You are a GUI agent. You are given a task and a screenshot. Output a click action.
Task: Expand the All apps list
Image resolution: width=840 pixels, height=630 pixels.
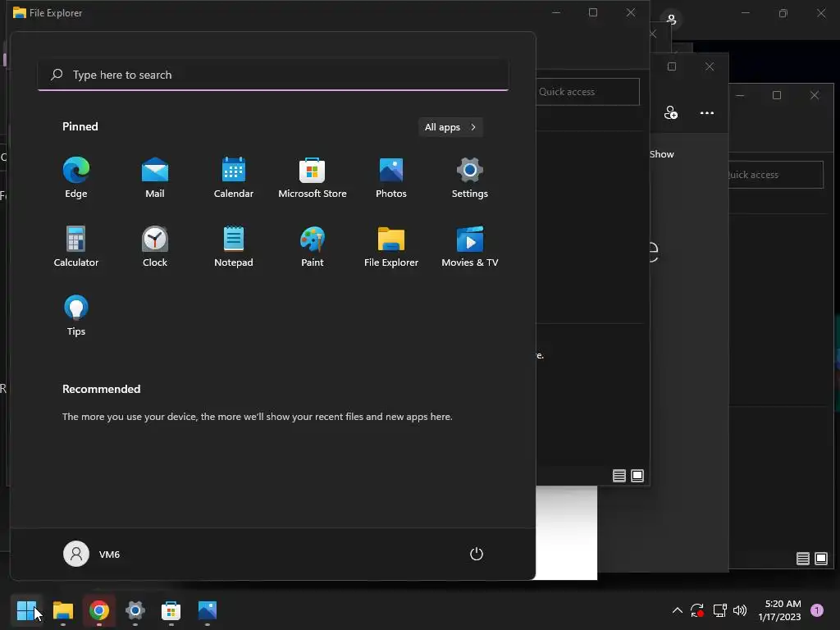coord(450,127)
